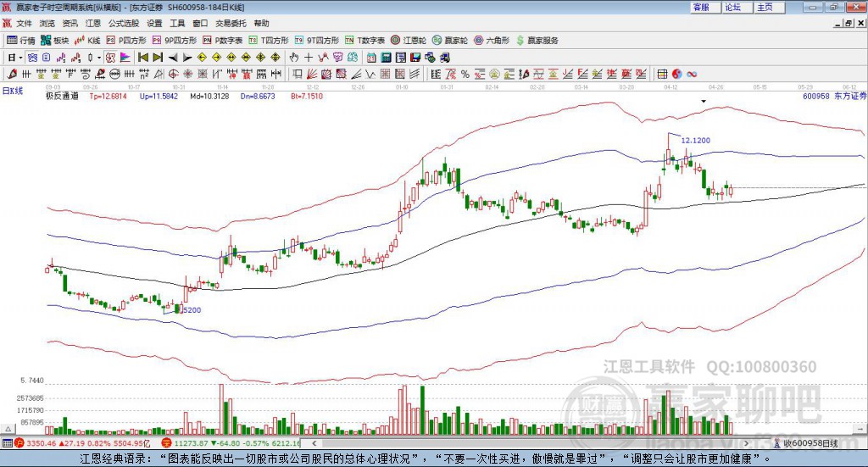Open the 9T四方形 tool
Image resolution: width=868 pixels, height=467 pixels.
click(317, 41)
